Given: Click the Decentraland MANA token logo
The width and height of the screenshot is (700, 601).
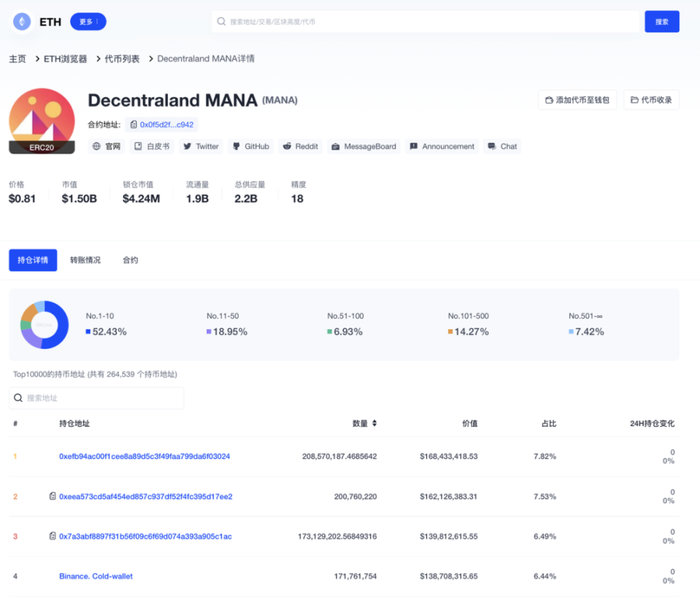Looking at the screenshot, I should (x=42, y=120).
